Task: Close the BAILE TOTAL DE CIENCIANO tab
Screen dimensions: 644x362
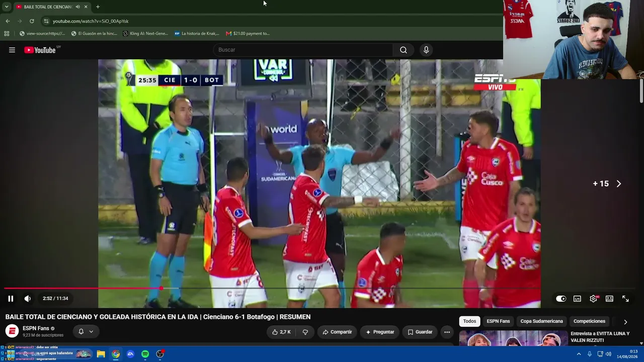Action: click(x=86, y=7)
